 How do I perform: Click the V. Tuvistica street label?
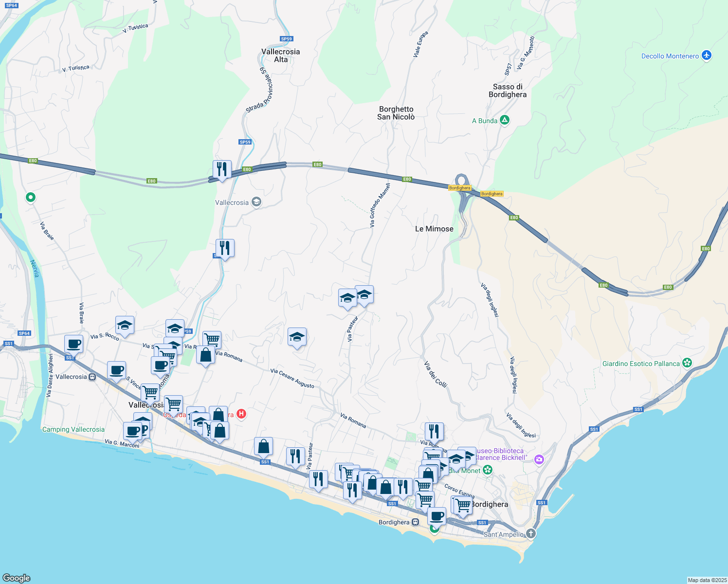(135, 28)
